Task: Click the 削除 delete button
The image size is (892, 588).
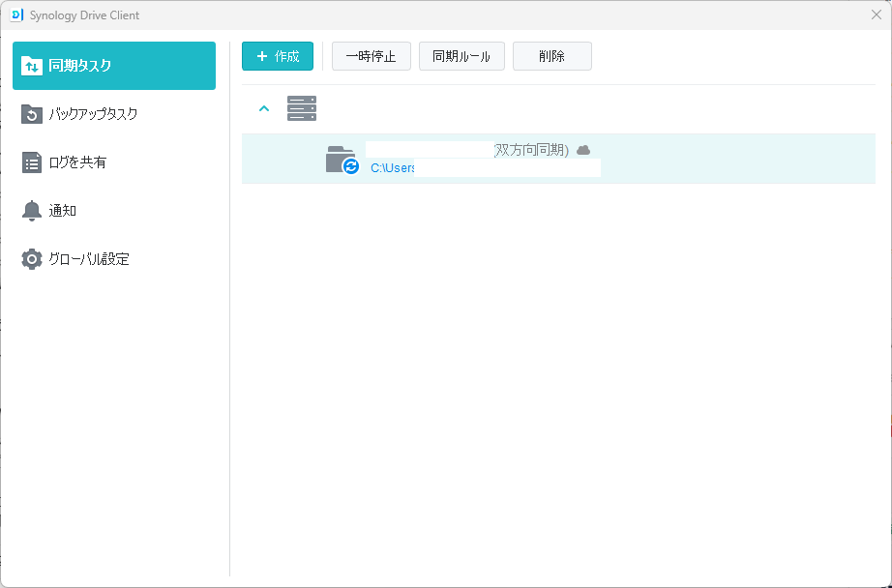Action: coord(551,56)
